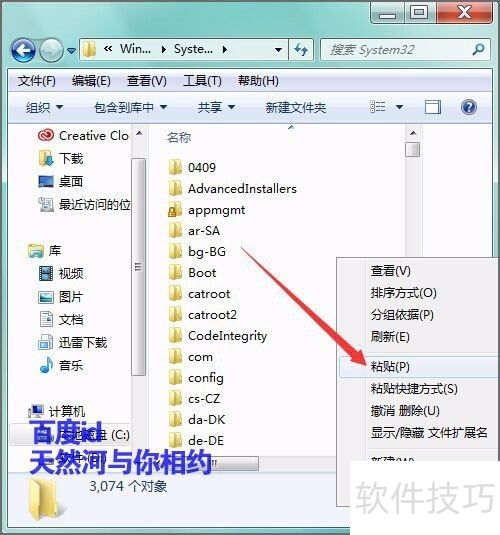
Task: Click the Refresh icon beside address bar
Action: (301, 50)
